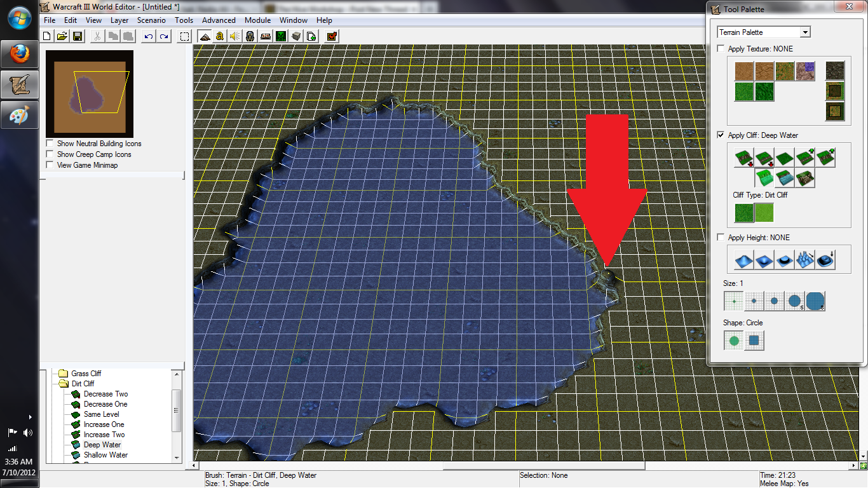Activate the dashed Selection Brush tool
Image resolution: width=868 pixels, height=488 pixels.
click(x=184, y=36)
